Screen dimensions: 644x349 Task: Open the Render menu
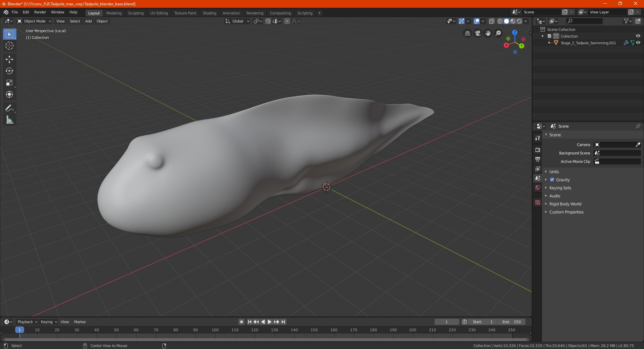[x=40, y=12]
